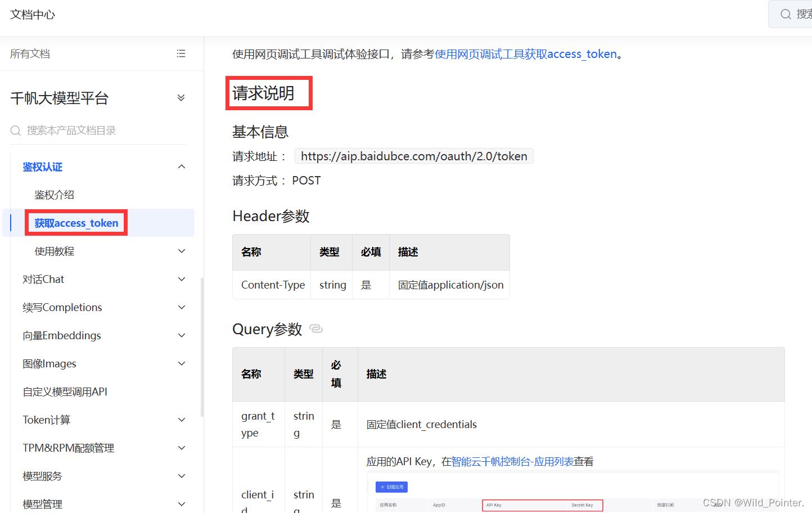The width and height of the screenshot is (812, 513).
Task: Open link 使用网页调试工具获取access_token
Action: click(526, 54)
